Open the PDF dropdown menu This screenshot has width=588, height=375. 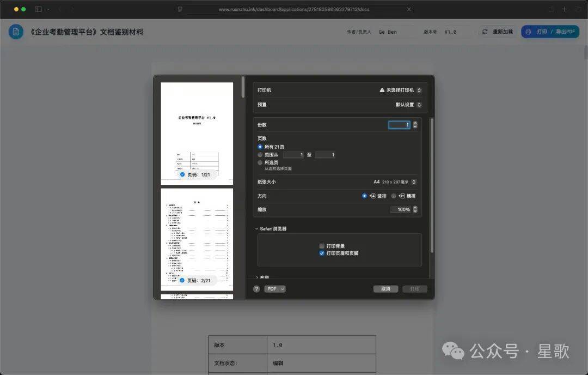(x=275, y=289)
